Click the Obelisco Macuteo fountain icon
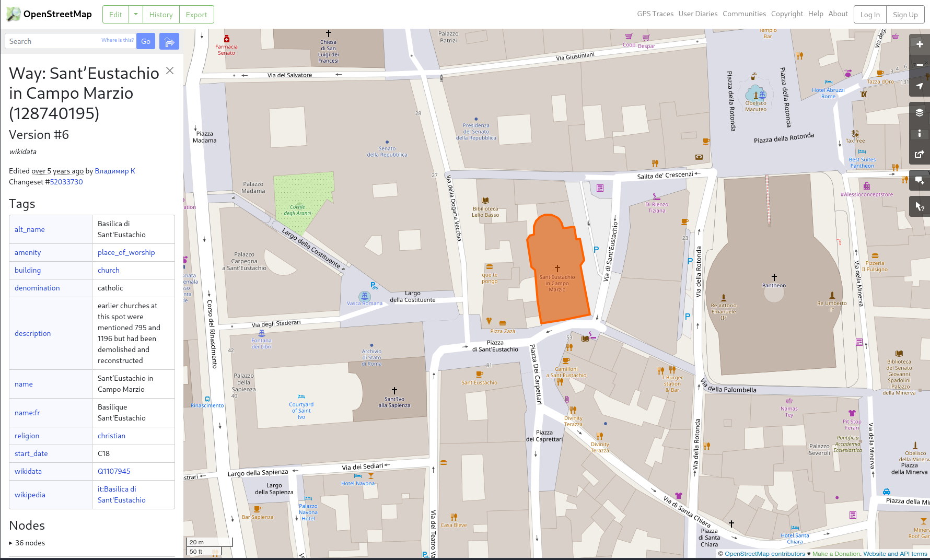This screenshot has width=930, height=560. (762, 95)
